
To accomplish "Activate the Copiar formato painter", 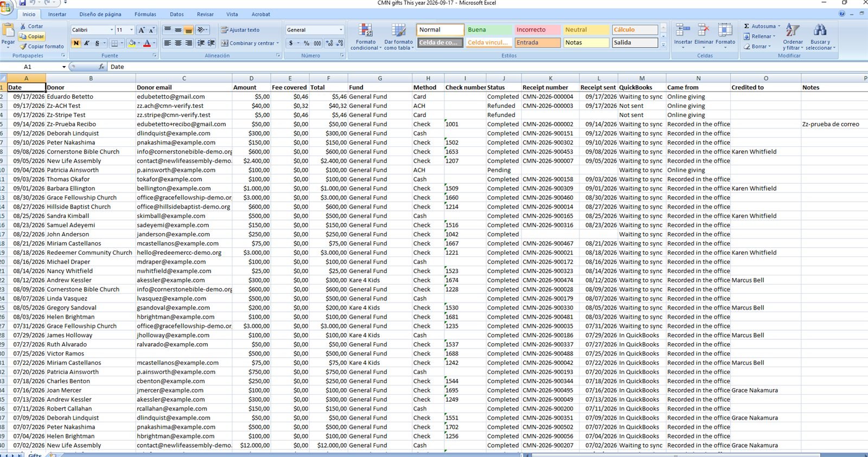I will [x=42, y=47].
